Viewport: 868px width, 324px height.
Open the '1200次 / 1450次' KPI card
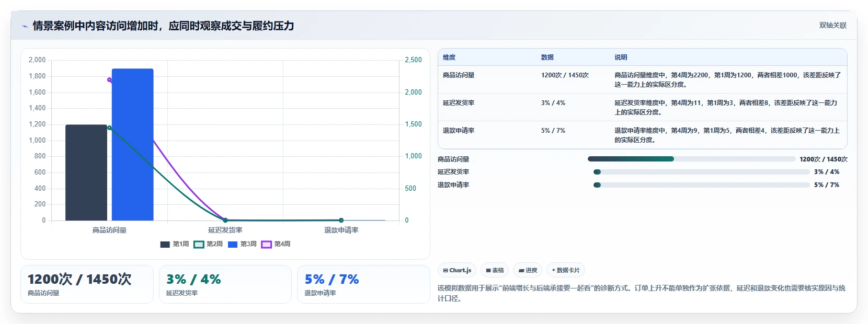pyautogui.click(x=87, y=284)
